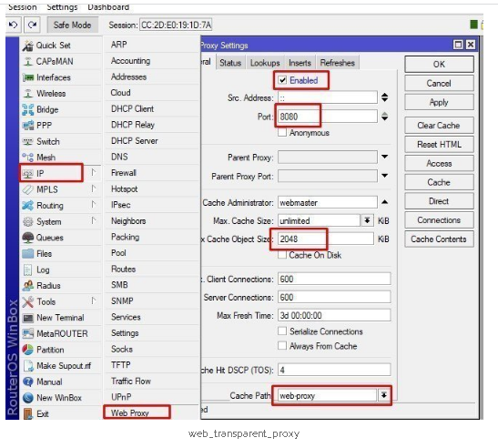Click the Apply button
The image size is (498, 448).
439,102
